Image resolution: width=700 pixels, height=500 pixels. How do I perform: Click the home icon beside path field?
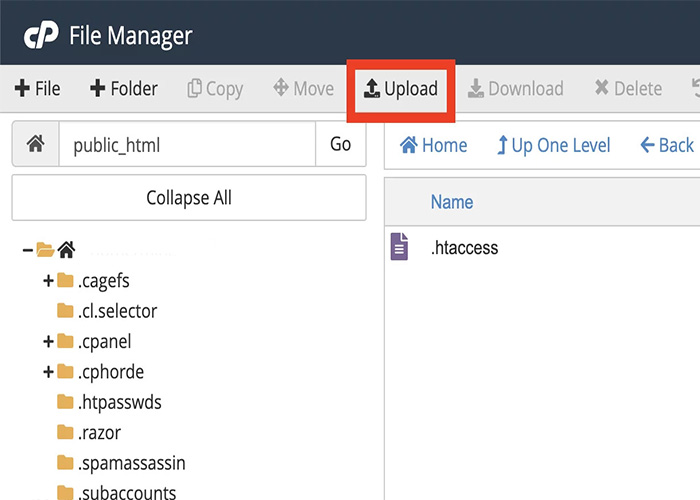point(36,144)
